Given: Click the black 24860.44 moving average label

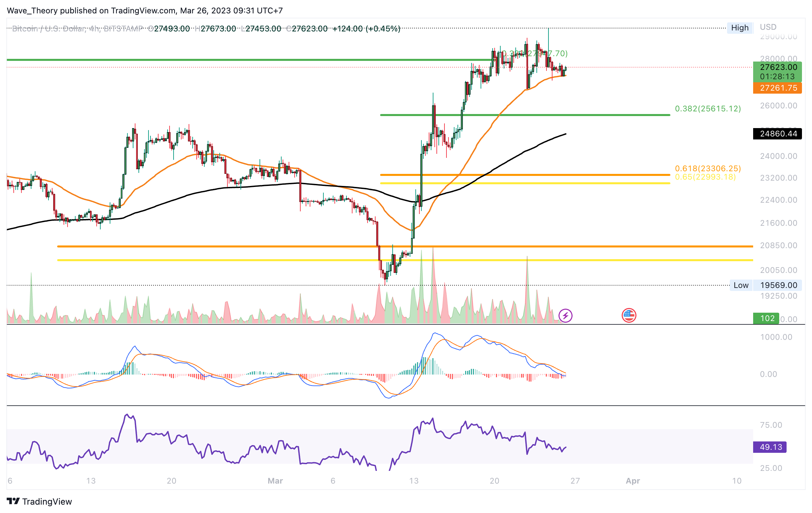Looking at the screenshot, I should pyautogui.click(x=777, y=134).
